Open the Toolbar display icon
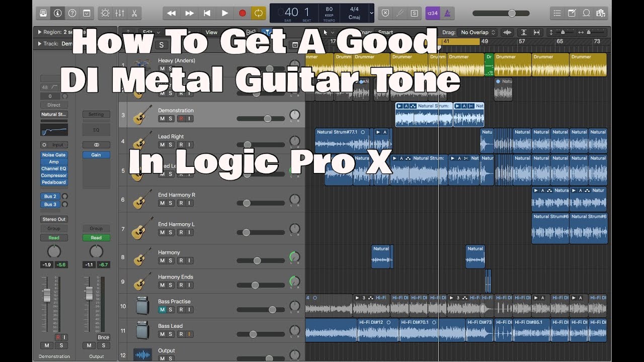644x362 pixels. (86, 13)
